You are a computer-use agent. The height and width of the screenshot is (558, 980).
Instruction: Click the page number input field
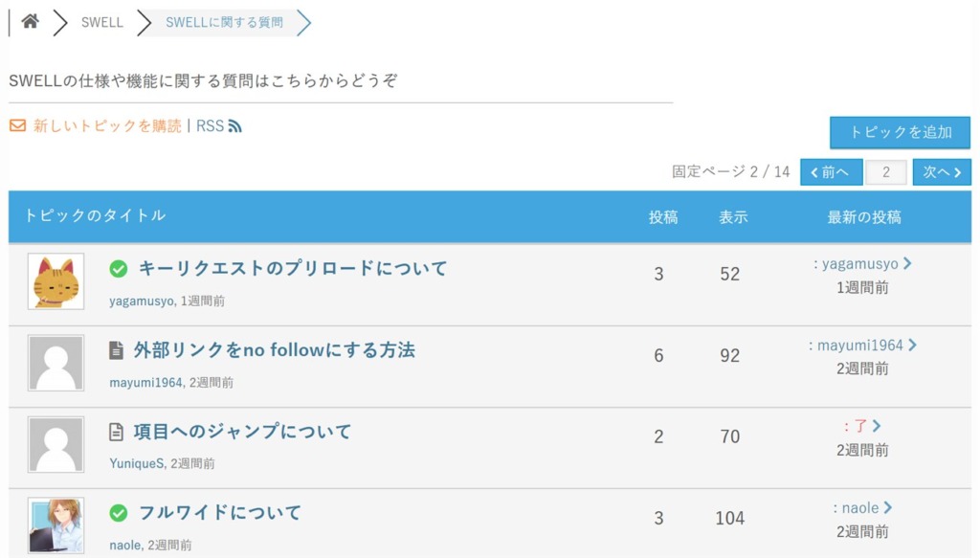click(886, 172)
